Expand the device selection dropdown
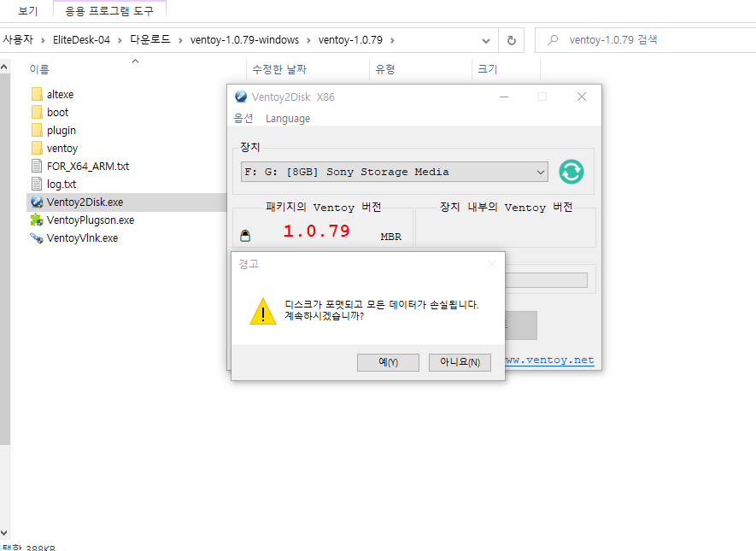Viewport: 756px width, 551px height. tap(541, 172)
